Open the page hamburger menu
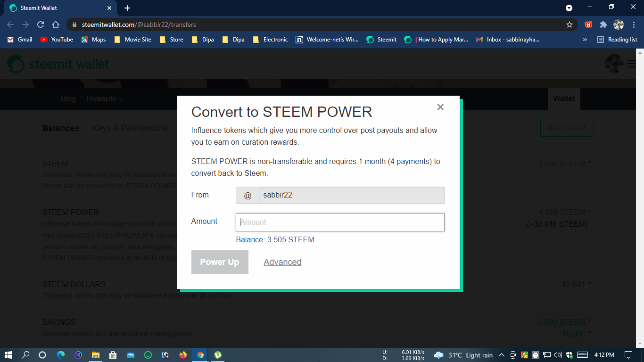 click(632, 64)
